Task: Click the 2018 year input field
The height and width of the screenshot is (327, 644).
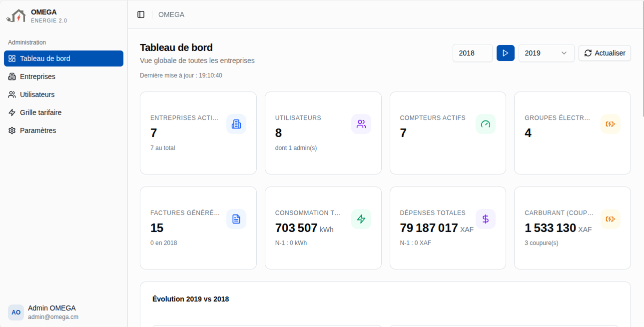Action: [x=473, y=53]
